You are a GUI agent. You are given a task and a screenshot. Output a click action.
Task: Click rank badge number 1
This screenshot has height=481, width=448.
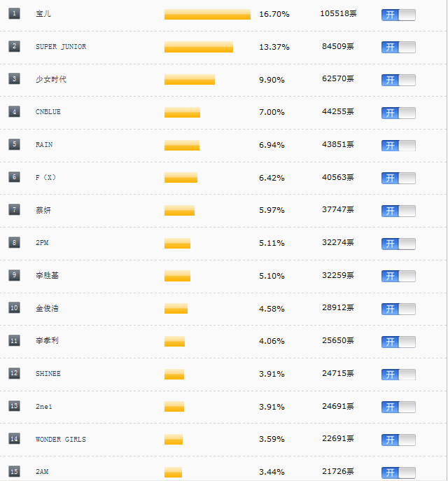click(x=14, y=13)
